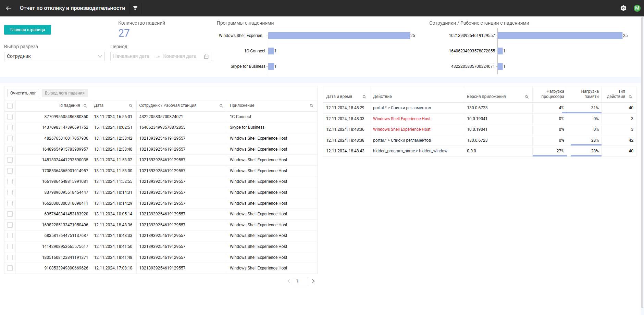Select crash id 6357648341453183920
The image size is (644, 315).
[66, 214]
